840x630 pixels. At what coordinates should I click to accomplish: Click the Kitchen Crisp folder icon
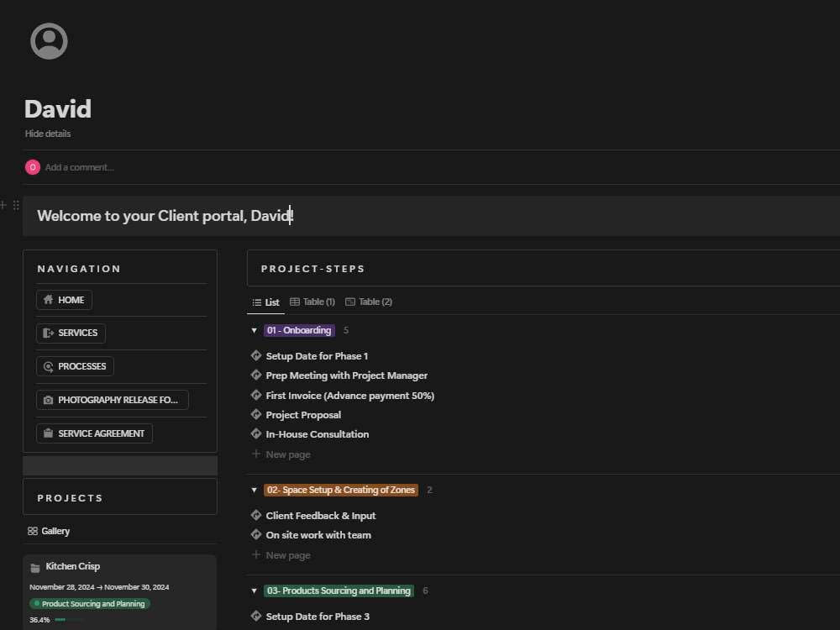tap(35, 567)
